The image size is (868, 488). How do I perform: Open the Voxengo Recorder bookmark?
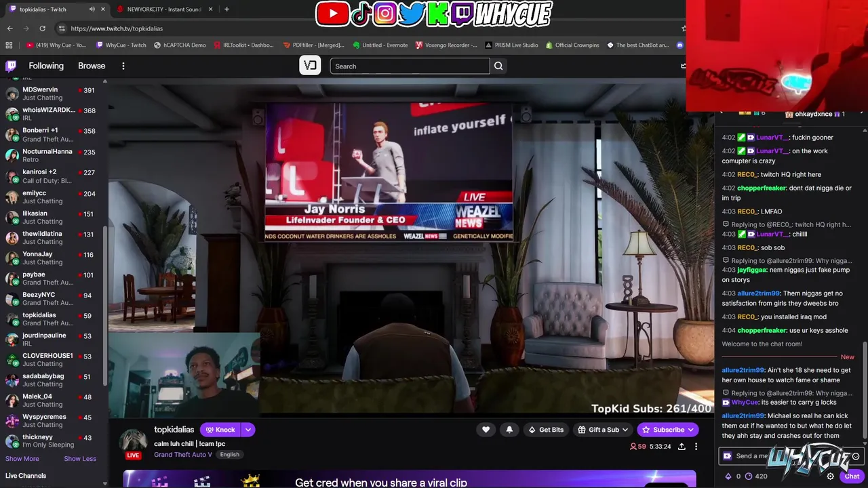pos(446,45)
